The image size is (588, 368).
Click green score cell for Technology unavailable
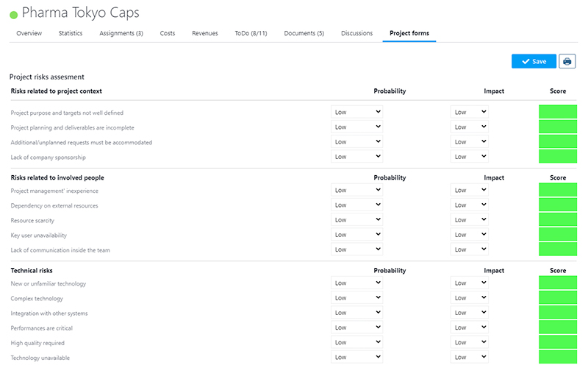[x=557, y=357]
